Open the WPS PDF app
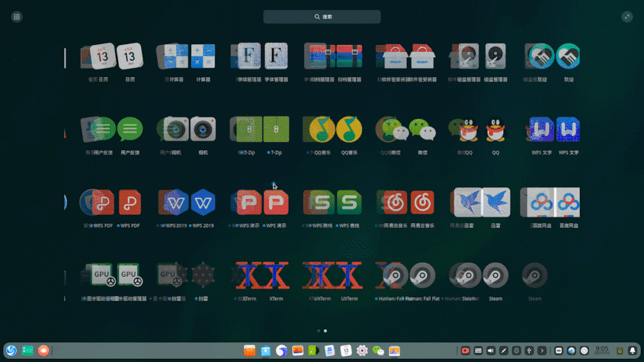The width and height of the screenshot is (644, 362). point(130,203)
